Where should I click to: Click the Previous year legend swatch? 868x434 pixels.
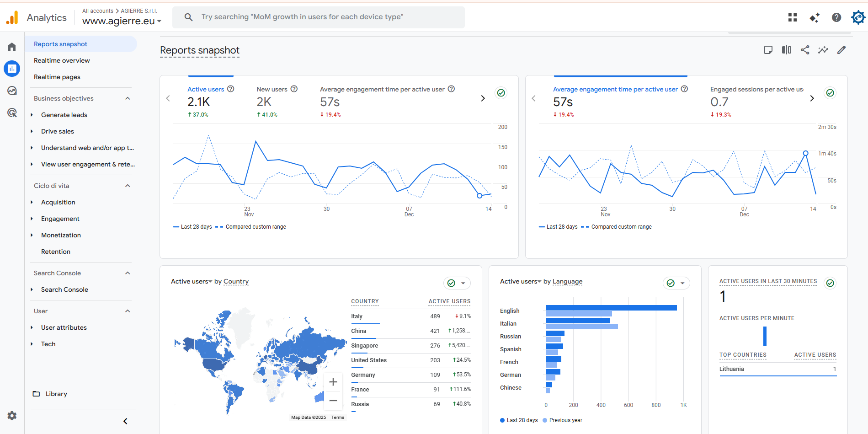coord(545,420)
